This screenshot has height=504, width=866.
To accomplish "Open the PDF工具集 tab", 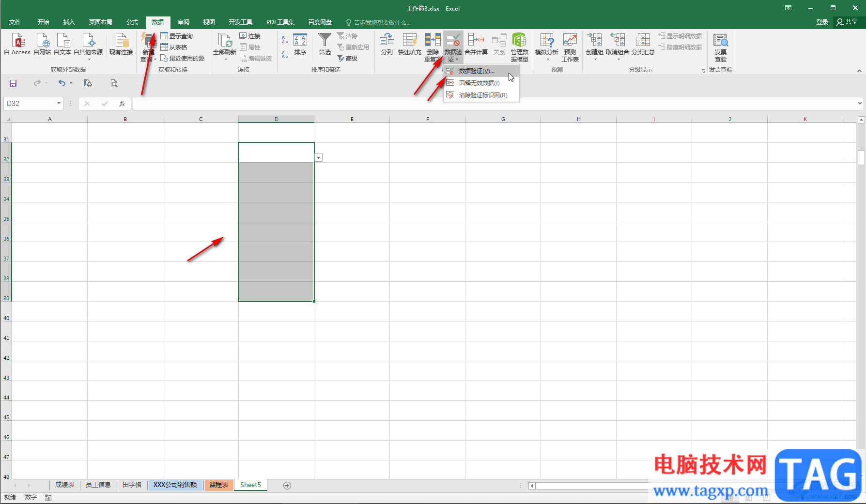I will pos(280,22).
